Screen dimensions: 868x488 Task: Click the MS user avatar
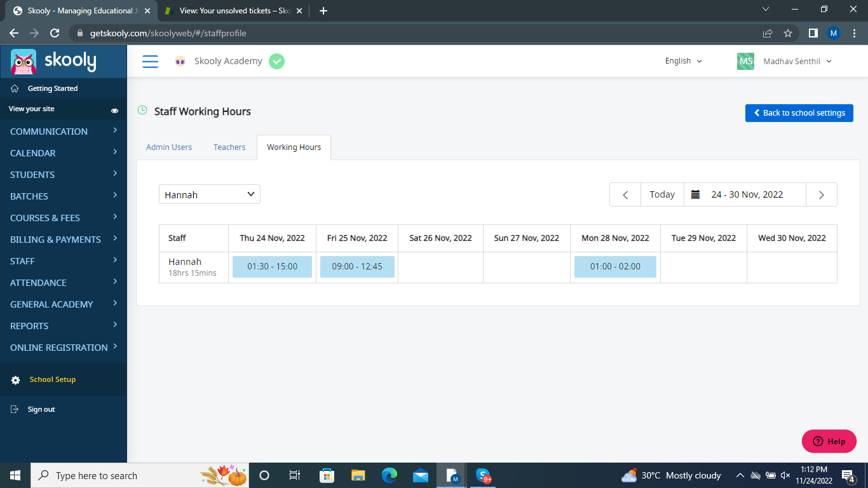click(745, 61)
